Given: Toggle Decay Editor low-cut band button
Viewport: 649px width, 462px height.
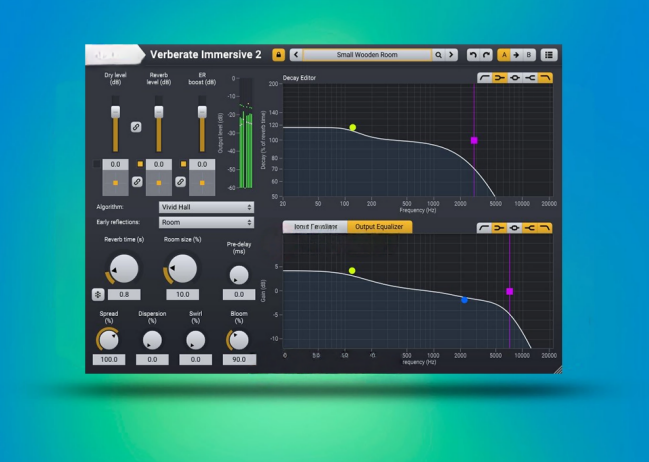Looking at the screenshot, I should [x=484, y=77].
